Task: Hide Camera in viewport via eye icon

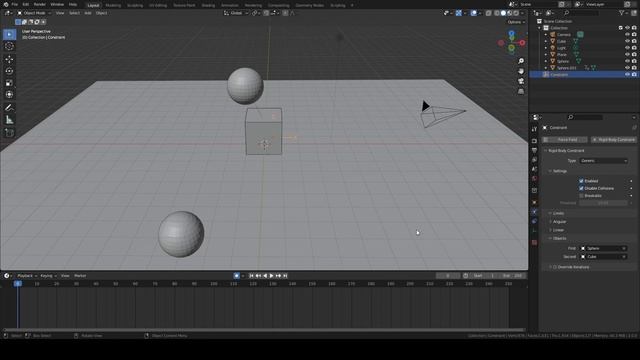Action: [627, 35]
